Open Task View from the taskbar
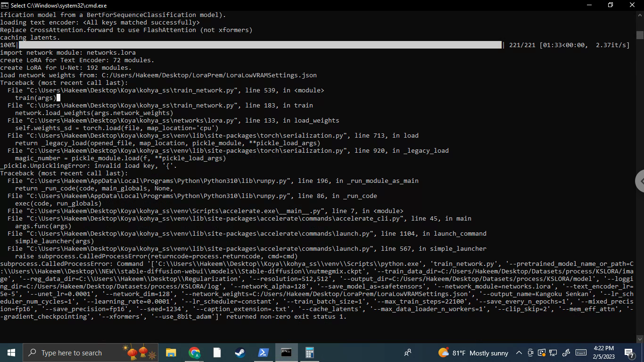Viewport: 644px width, 362px height. coord(408,353)
